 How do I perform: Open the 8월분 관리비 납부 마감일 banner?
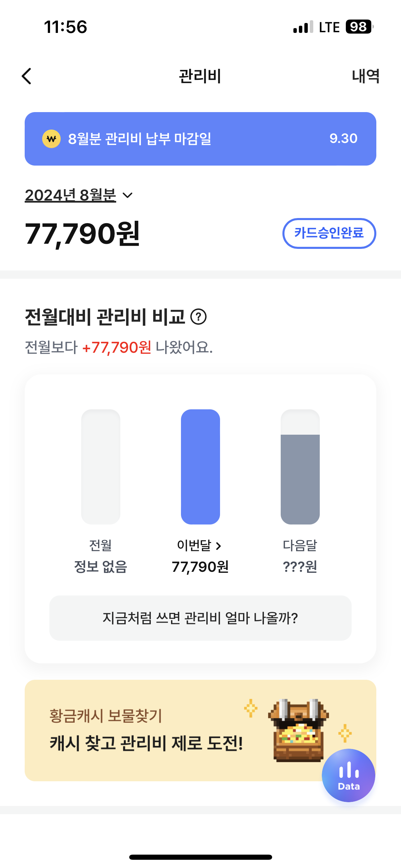[x=200, y=139]
